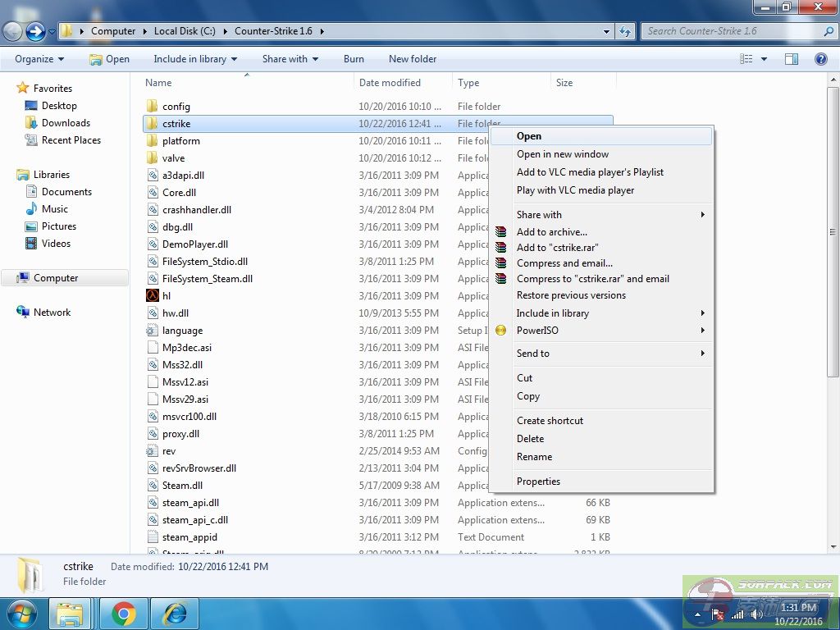Click the help question mark icon
This screenshot has width=840, height=630.
819,59
